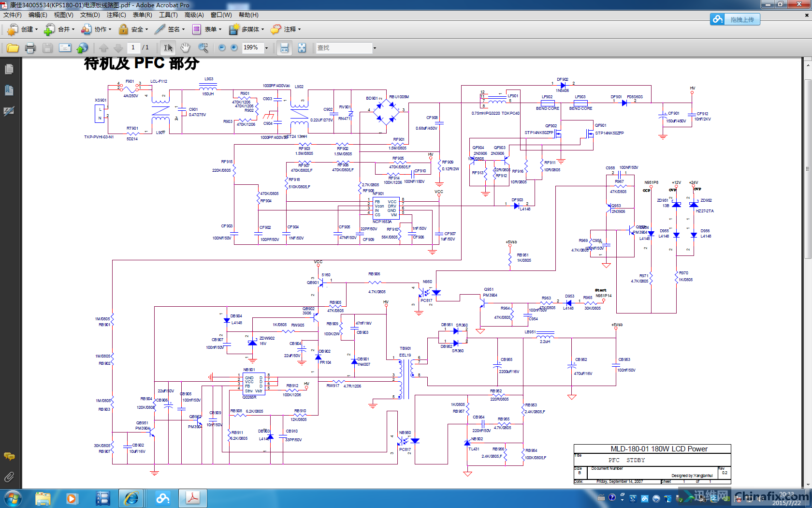Open the 查找 search options dropdown arrow
Viewport: 812px width, 508px height.
tap(375, 48)
